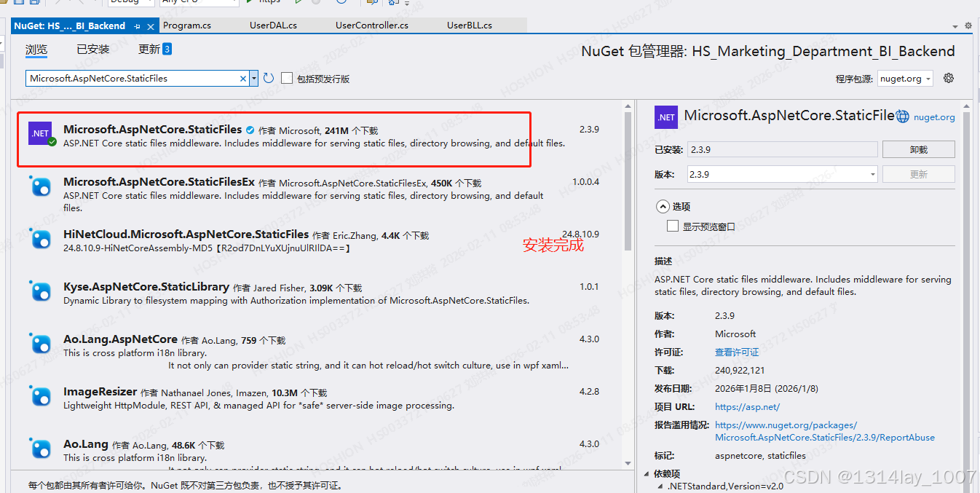Clear the package search text
This screenshot has width=980, height=493.
(243, 78)
